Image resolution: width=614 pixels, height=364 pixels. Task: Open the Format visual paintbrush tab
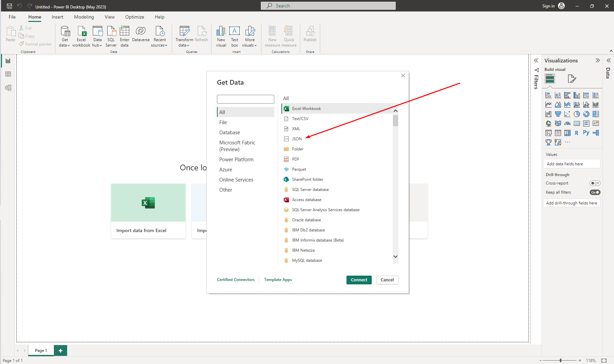point(572,79)
